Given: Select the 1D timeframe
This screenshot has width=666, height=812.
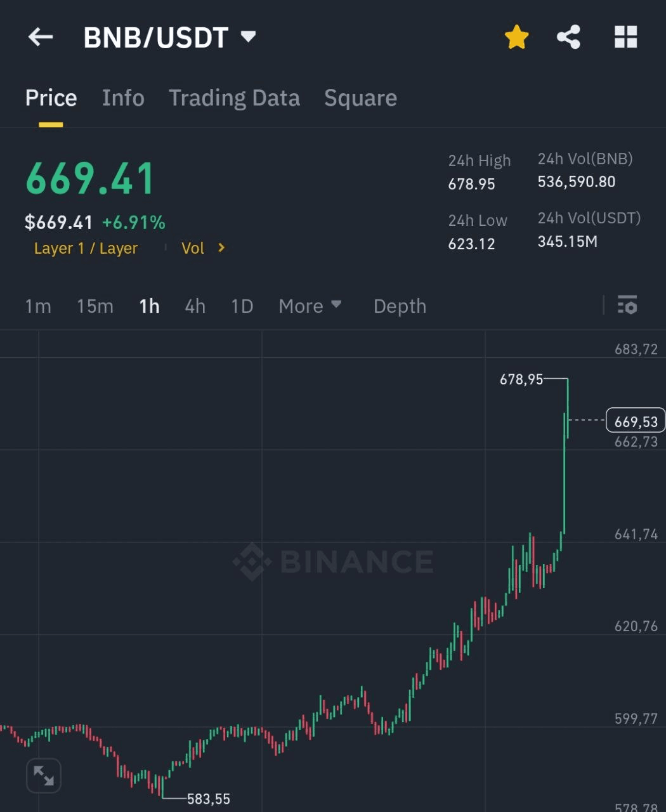Looking at the screenshot, I should 242,306.
